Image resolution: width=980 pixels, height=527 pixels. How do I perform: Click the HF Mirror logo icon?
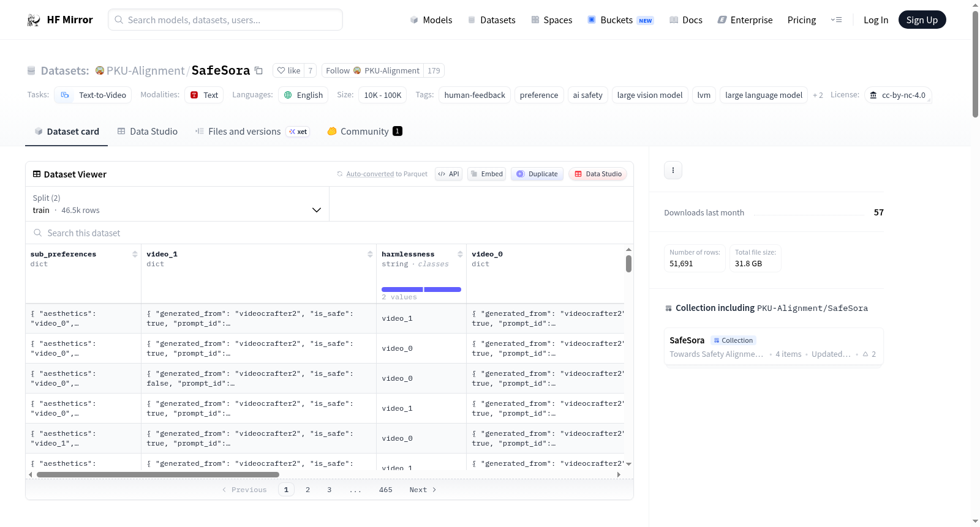click(x=34, y=20)
